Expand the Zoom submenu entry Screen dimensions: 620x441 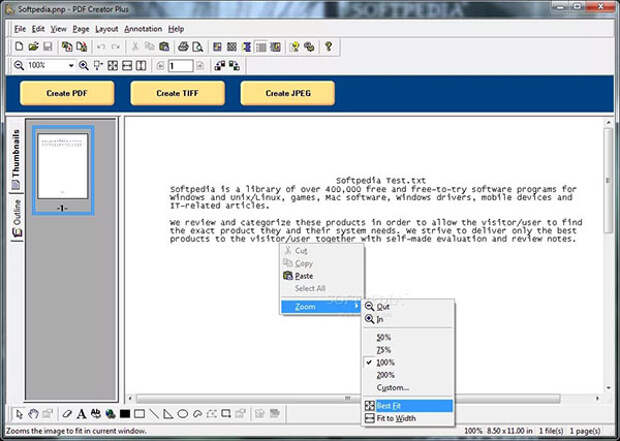[x=320, y=307]
